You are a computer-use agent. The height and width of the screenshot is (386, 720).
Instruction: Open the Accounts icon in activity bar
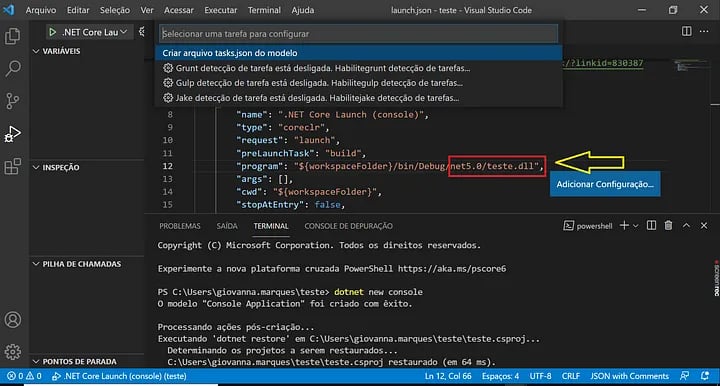pos(12,319)
